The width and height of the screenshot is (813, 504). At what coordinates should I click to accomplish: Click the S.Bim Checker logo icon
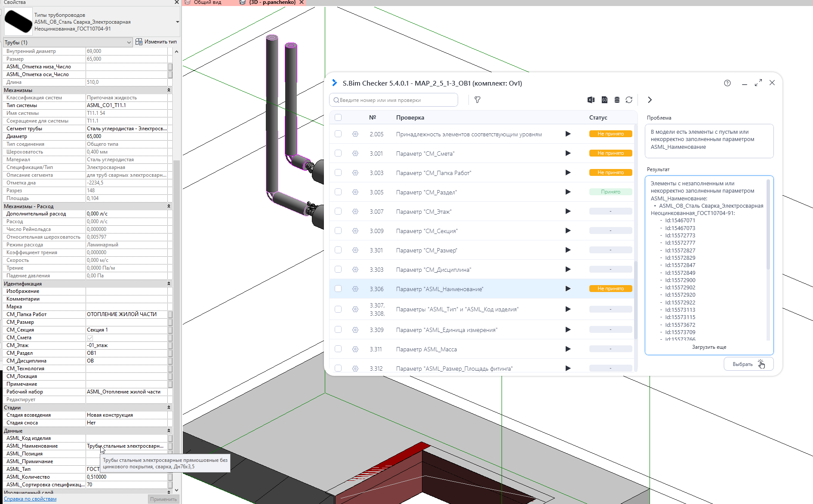coord(334,83)
